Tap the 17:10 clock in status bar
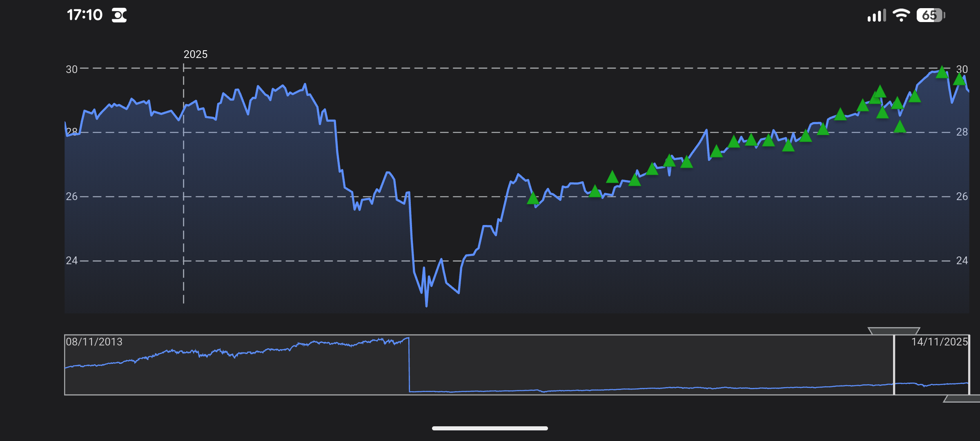This screenshot has height=441, width=980. point(85,15)
